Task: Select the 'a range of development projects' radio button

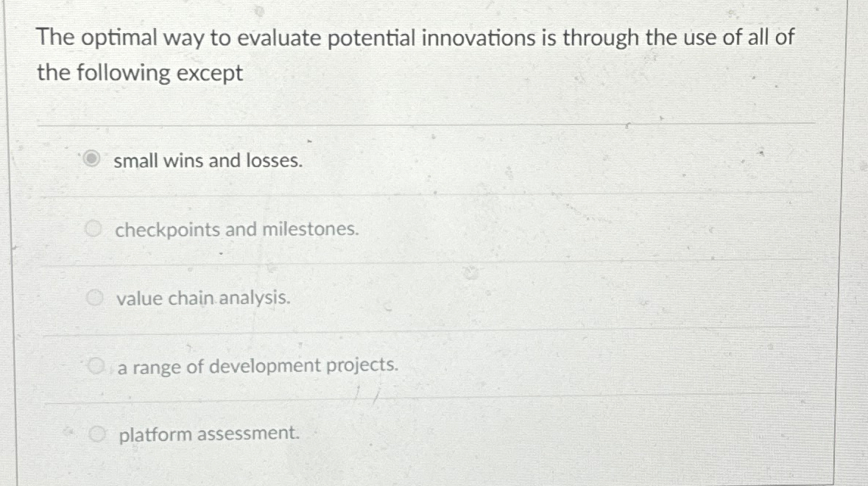Action: coord(94,364)
